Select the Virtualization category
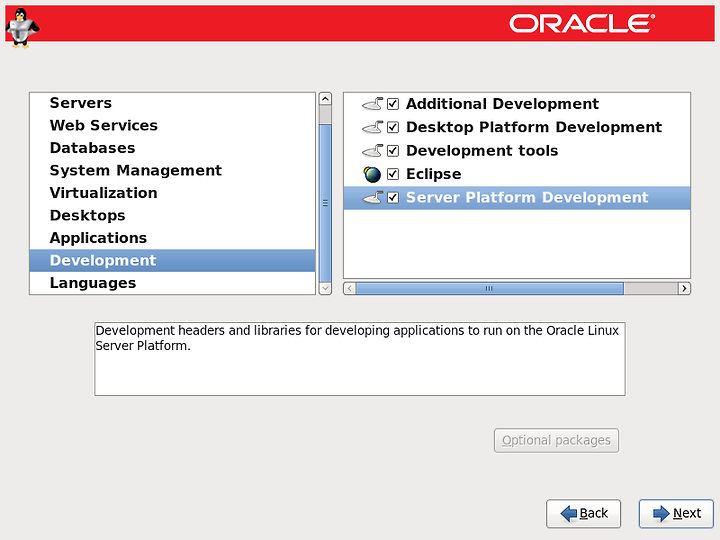The height and width of the screenshot is (540, 720). [x=172, y=193]
